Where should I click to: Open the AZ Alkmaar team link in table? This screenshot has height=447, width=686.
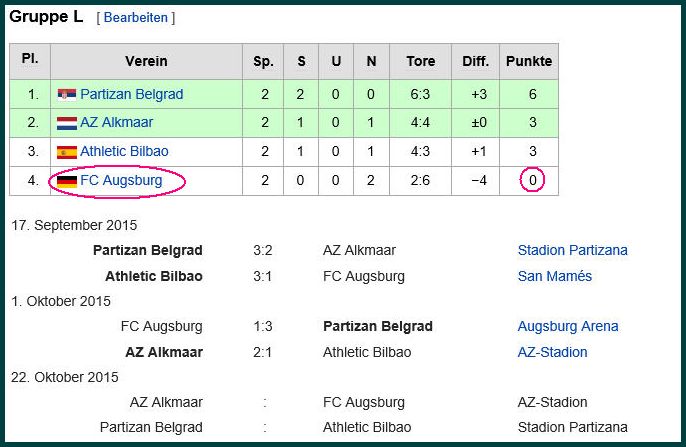pyautogui.click(x=116, y=122)
